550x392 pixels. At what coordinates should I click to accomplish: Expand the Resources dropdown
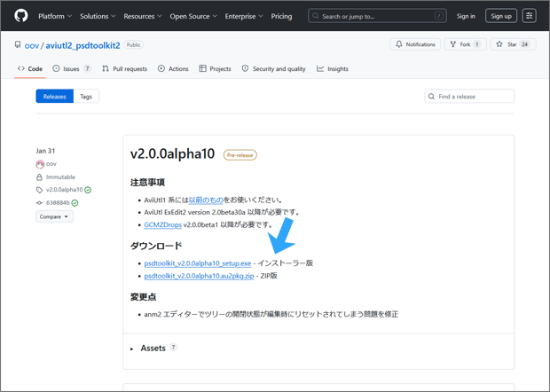[143, 16]
